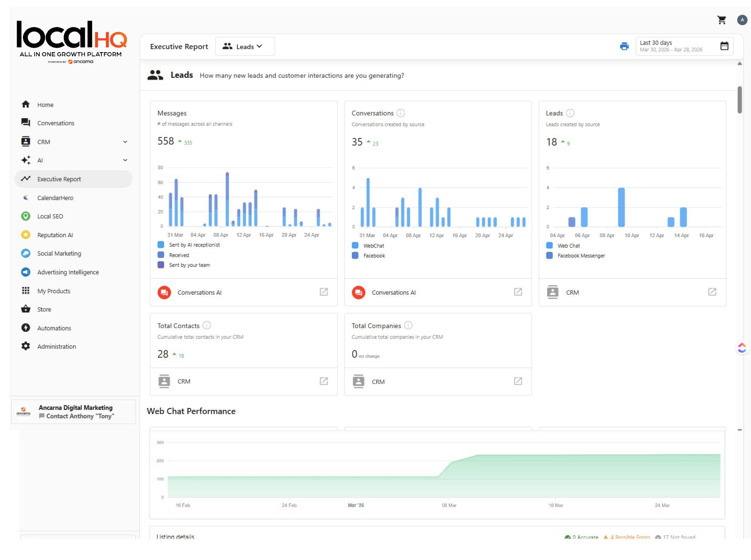The image size is (751, 560).
Task: Show info tooltip for Total Contacts
Action: click(207, 325)
